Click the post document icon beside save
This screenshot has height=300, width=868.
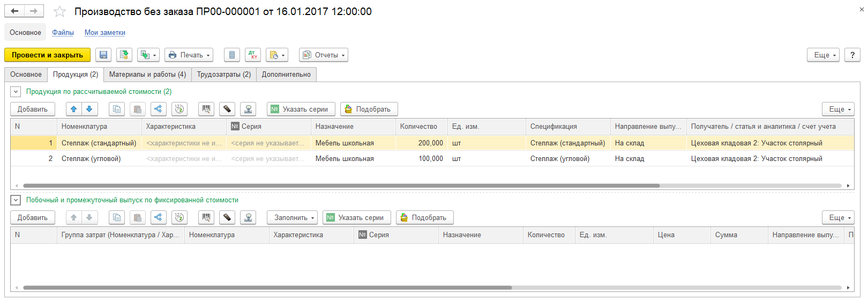[124, 55]
